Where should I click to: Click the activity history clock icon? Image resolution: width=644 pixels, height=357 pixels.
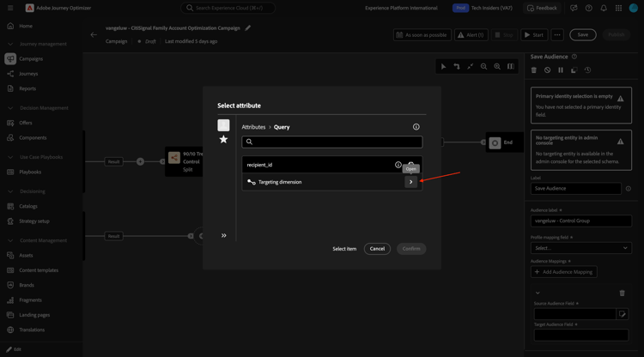(587, 70)
